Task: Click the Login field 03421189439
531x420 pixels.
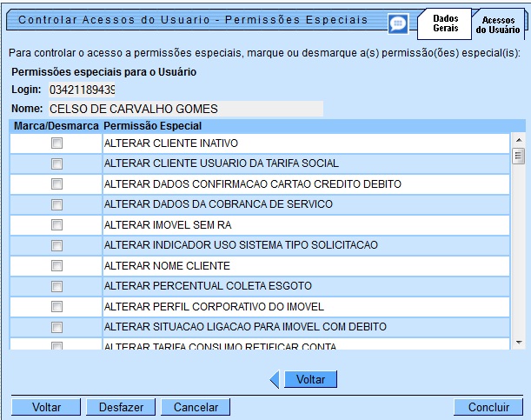Action: click(82, 90)
